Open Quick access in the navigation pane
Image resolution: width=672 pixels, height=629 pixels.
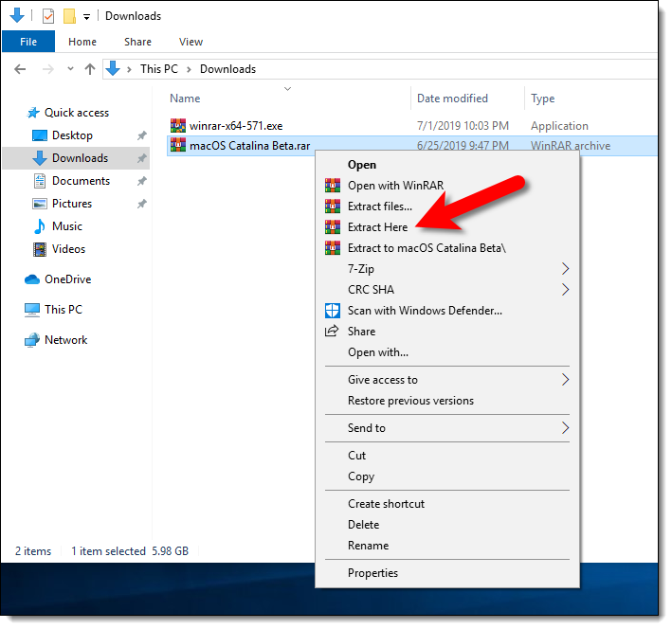click(x=77, y=113)
